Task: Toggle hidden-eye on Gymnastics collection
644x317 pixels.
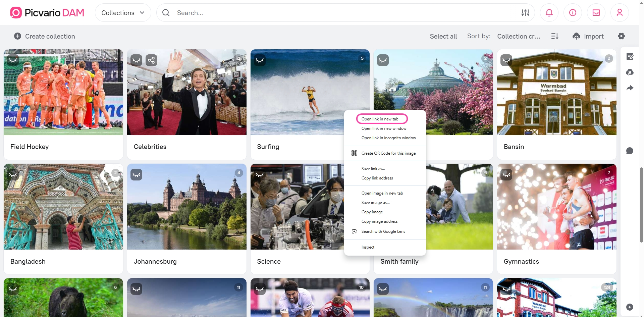Action: (506, 175)
